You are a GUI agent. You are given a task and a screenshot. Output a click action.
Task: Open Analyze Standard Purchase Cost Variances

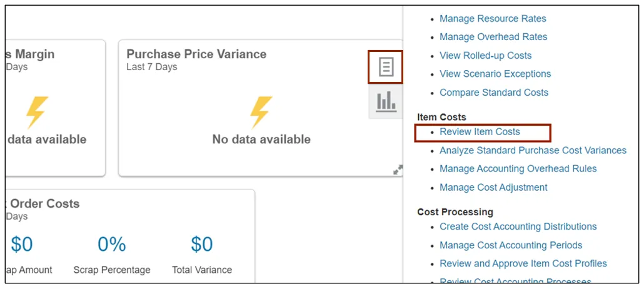point(533,150)
